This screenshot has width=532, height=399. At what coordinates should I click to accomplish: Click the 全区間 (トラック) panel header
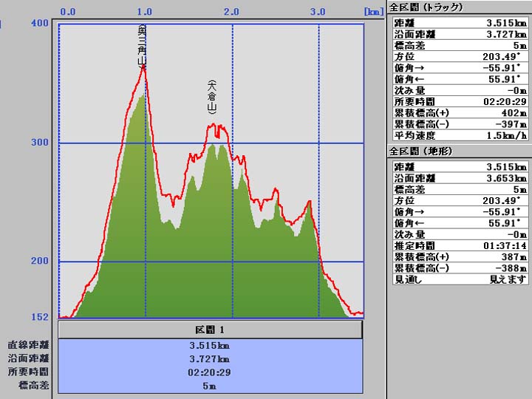426,7
